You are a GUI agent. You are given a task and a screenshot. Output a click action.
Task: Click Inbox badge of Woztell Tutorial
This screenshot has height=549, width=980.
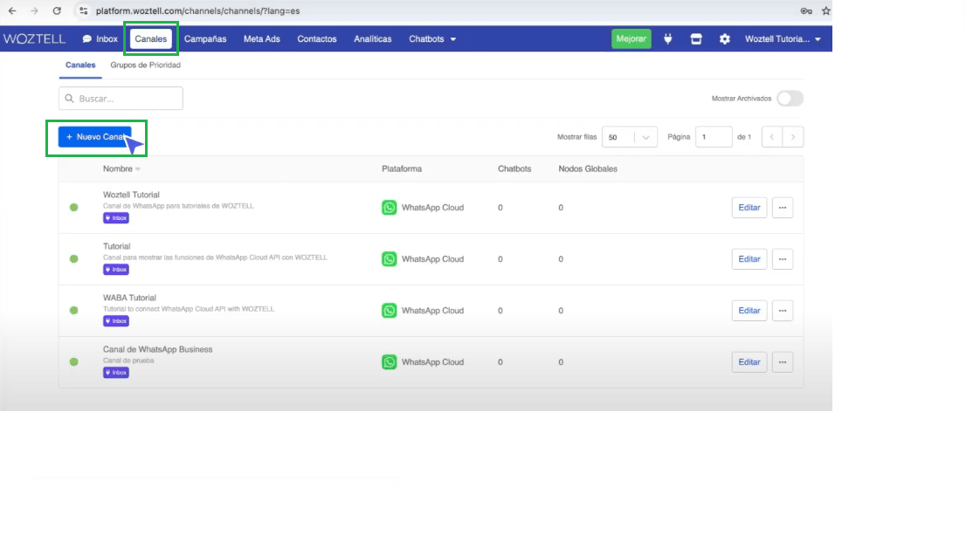(x=116, y=218)
